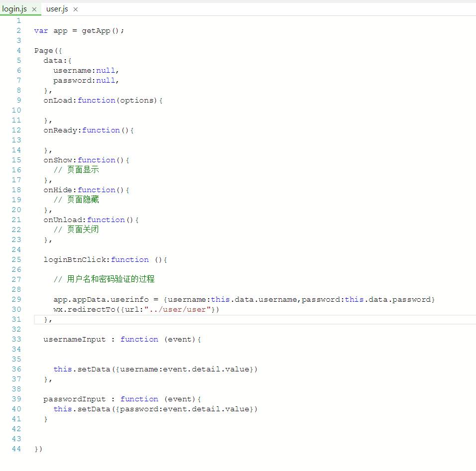Click the 页面显示 comment
This screenshot has height=471, width=476.
83,170
